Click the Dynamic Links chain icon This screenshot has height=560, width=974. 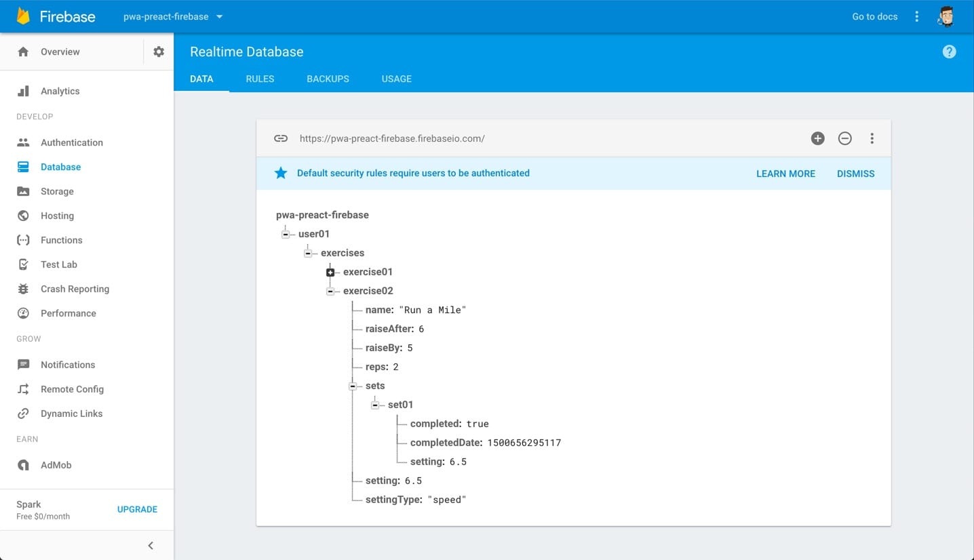click(x=23, y=414)
